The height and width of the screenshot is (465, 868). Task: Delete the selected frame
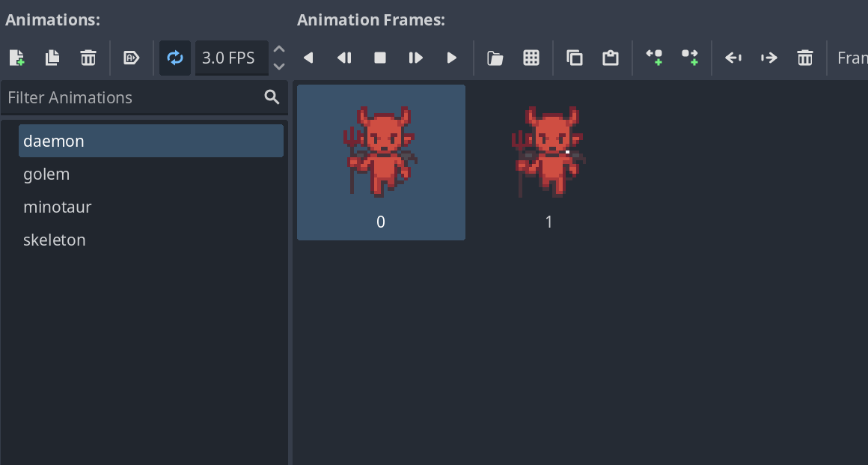point(805,58)
